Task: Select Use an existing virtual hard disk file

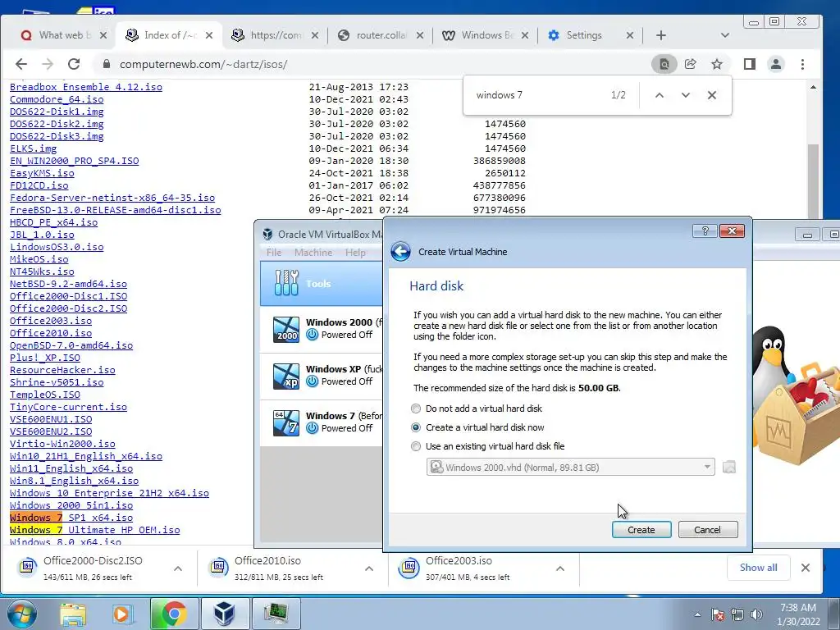Action: coord(416,446)
